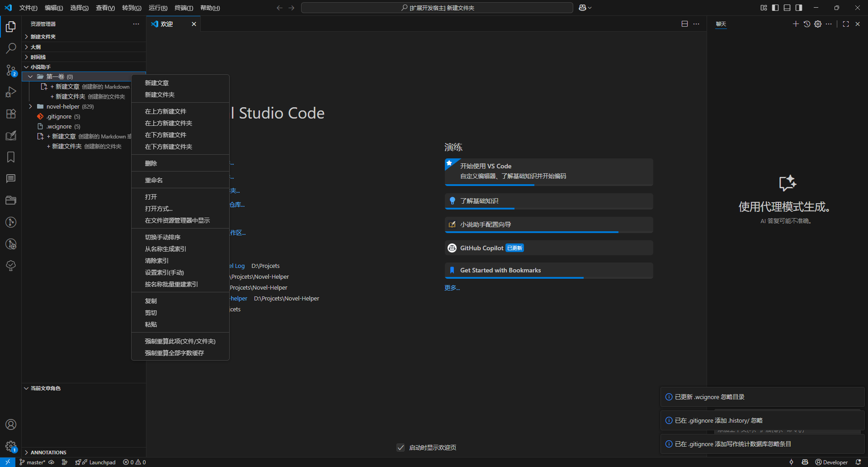Toggle the primary sidebar layout button
This screenshot has width=868, height=467.
click(775, 8)
